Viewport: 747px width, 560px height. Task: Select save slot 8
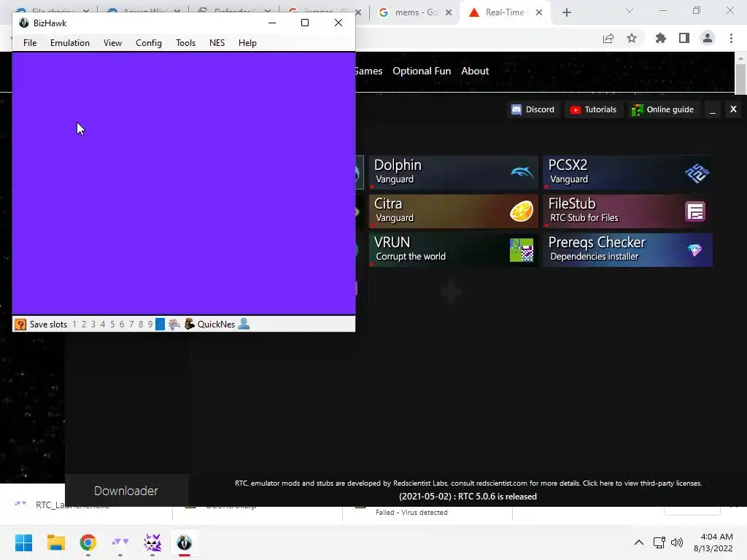(141, 324)
